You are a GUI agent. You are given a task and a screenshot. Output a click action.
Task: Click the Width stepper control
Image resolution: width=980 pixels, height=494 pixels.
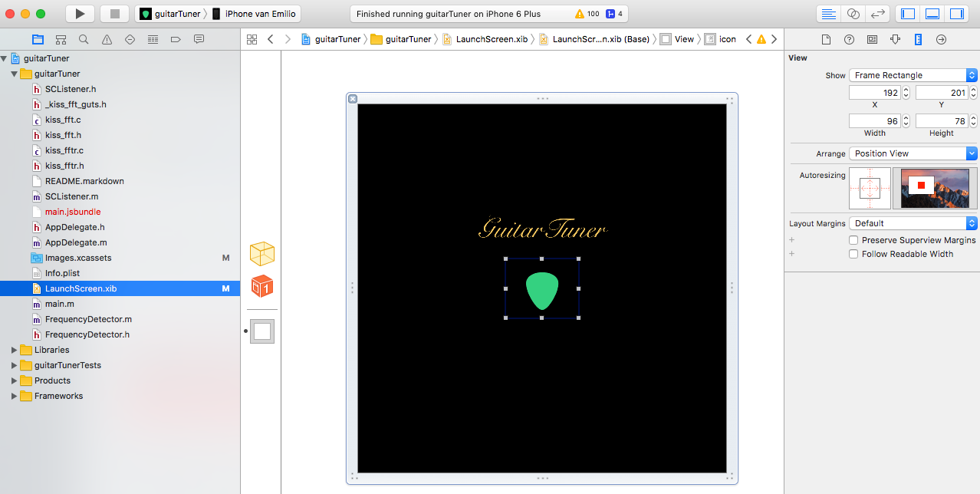pos(906,121)
